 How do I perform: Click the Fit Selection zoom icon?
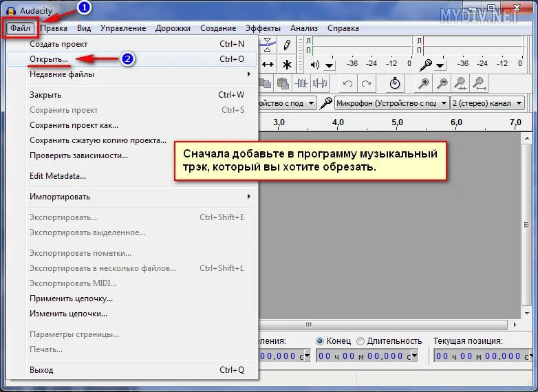(x=460, y=83)
